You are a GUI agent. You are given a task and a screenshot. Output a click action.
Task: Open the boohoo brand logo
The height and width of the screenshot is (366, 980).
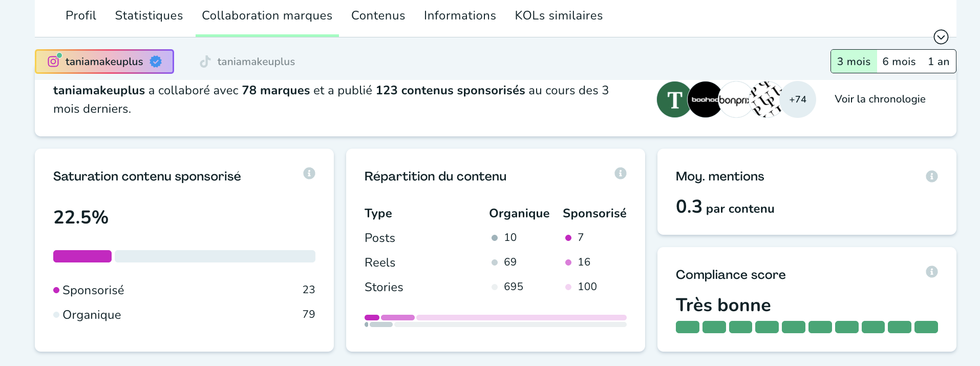(704, 99)
